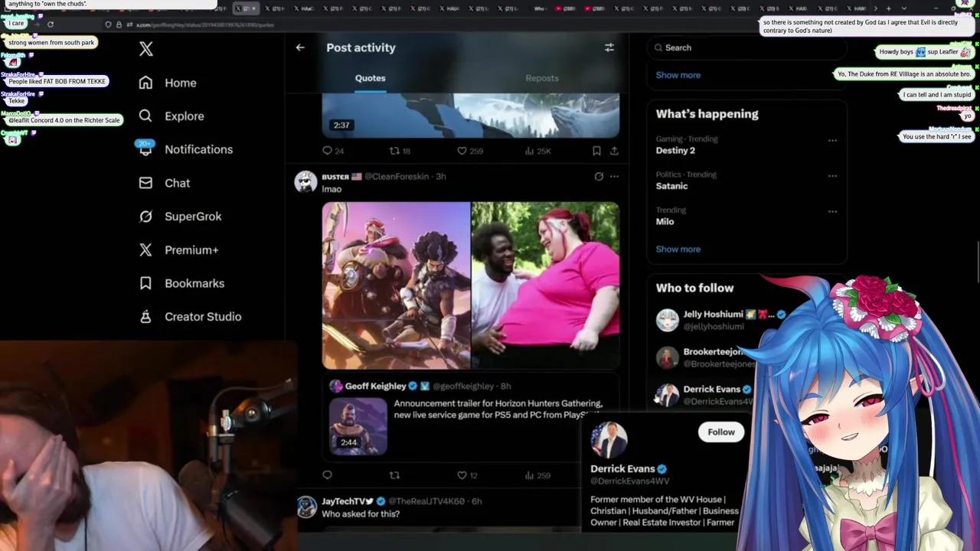Image resolution: width=980 pixels, height=551 pixels.
Task: Click the browser address bar URL
Action: tap(205, 24)
